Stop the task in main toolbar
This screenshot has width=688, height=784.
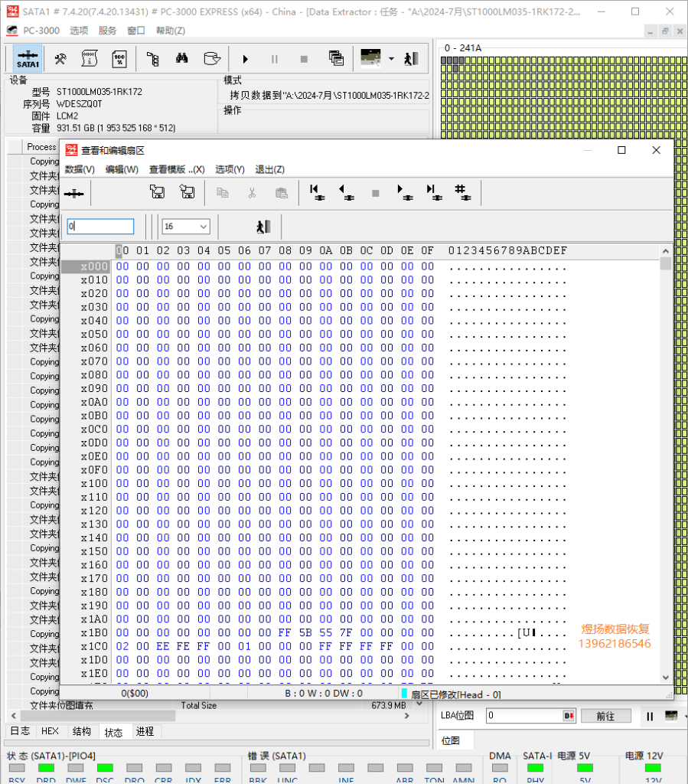point(304,60)
